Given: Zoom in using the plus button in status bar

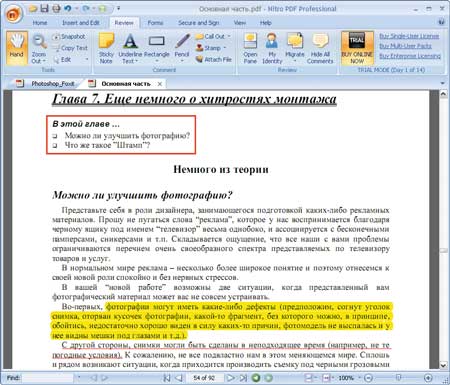Looking at the screenshot, I should (x=428, y=378).
